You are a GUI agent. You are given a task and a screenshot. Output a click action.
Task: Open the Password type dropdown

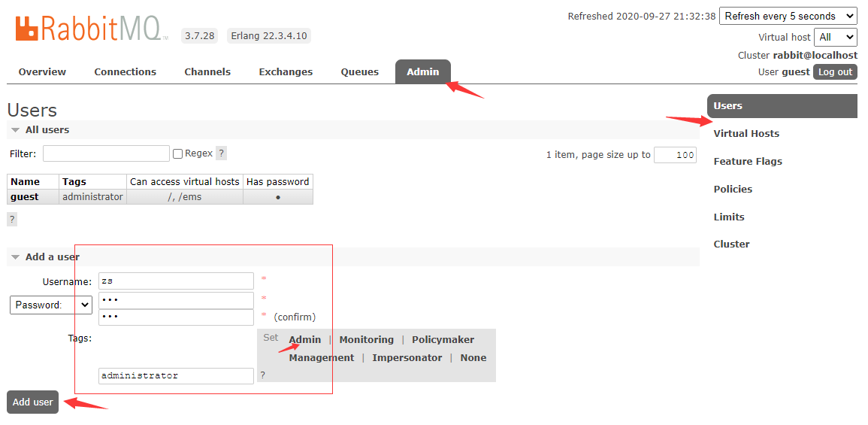[51, 305]
